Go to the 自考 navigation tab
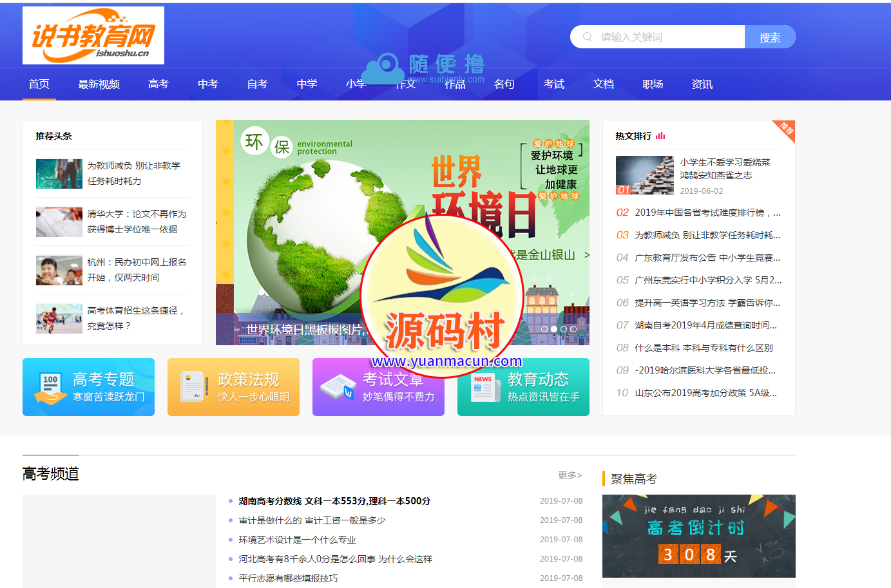 click(257, 84)
